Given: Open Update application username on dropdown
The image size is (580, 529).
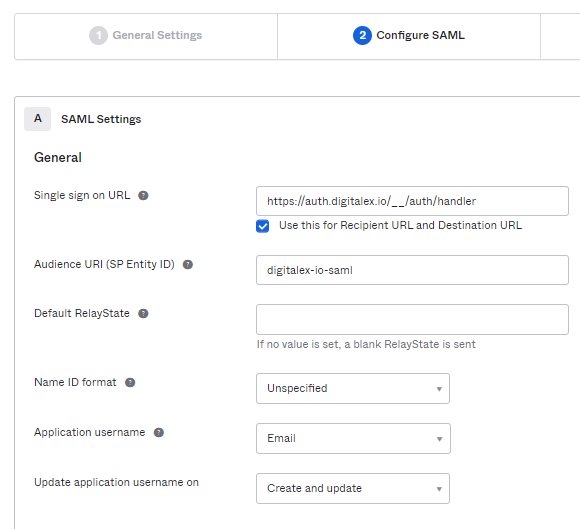Looking at the screenshot, I should point(353,488).
